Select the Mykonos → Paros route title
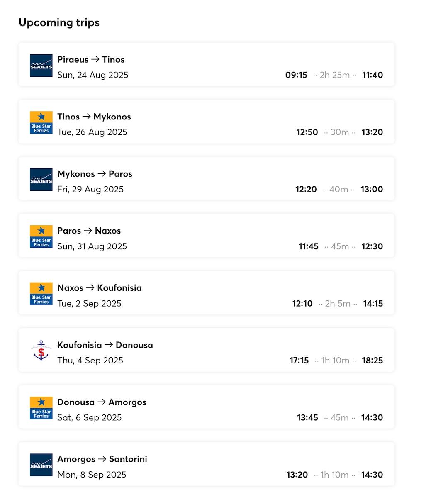The width and height of the screenshot is (448, 497). (95, 174)
